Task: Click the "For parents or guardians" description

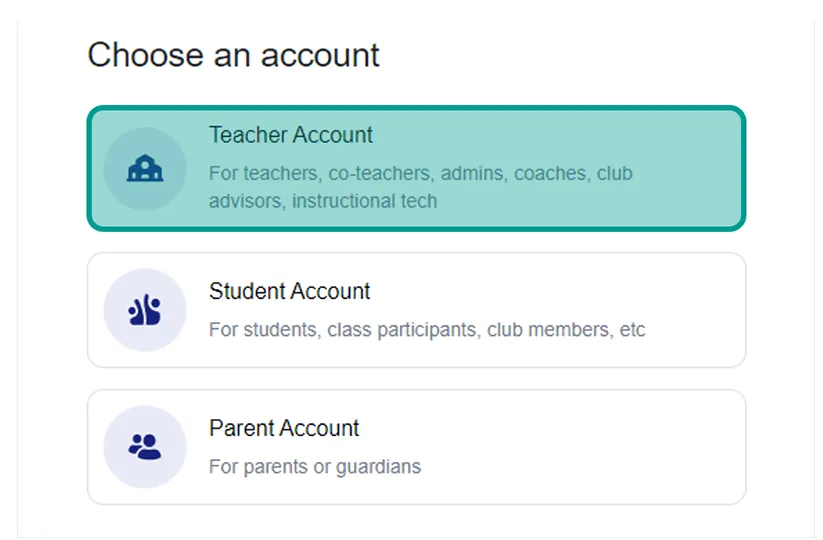Action: click(315, 467)
